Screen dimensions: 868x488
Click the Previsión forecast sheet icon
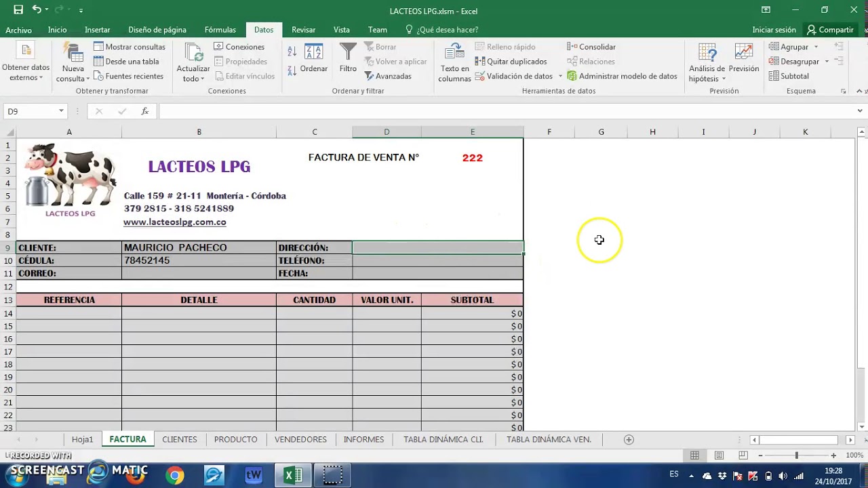[x=744, y=53]
